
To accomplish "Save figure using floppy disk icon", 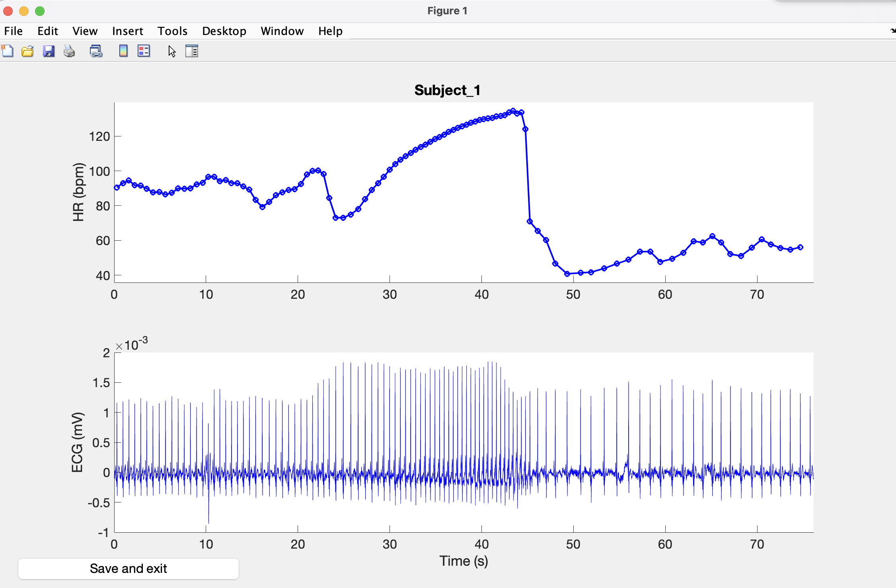I will click(x=49, y=51).
